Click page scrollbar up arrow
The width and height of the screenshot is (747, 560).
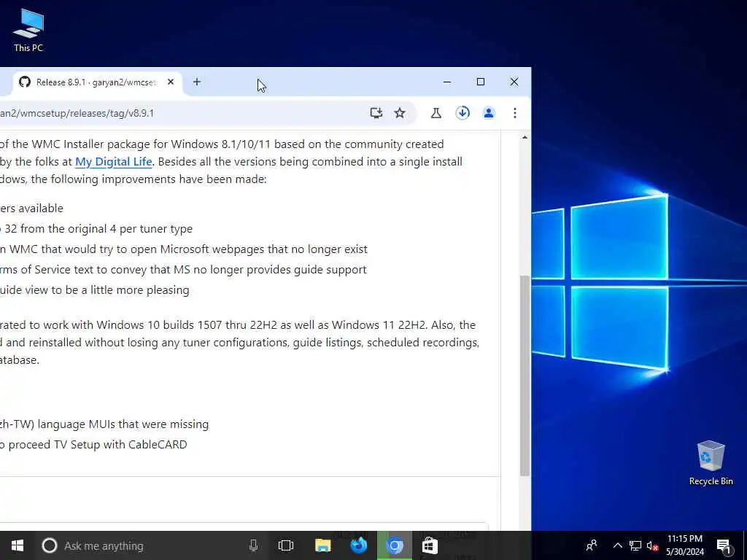pyautogui.click(x=525, y=138)
